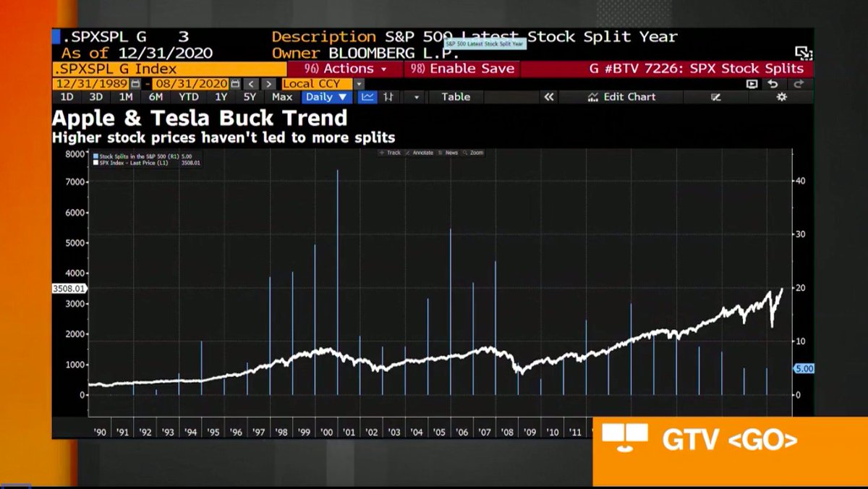Select the 1D range tab
Screen dimensions: 868x489
point(66,97)
